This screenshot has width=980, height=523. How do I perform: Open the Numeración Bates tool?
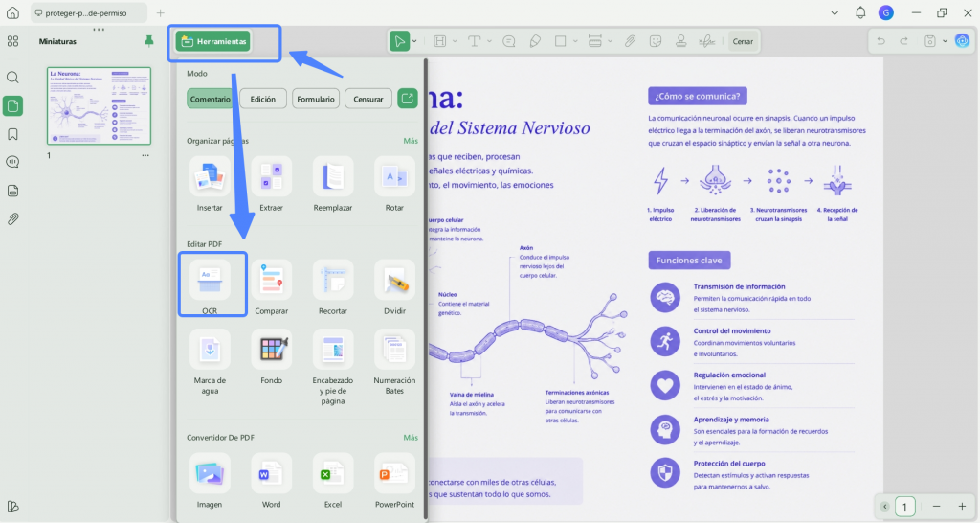click(x=394, y=364)
